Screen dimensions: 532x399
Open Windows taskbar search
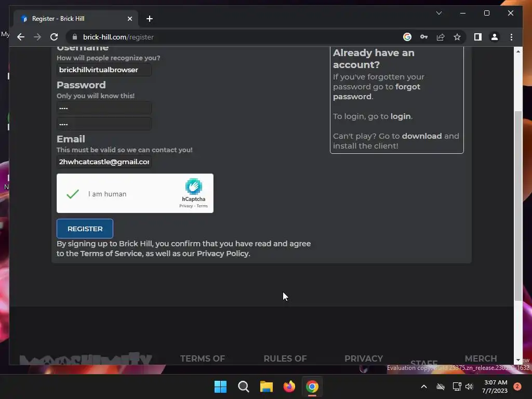click(243, 387)
